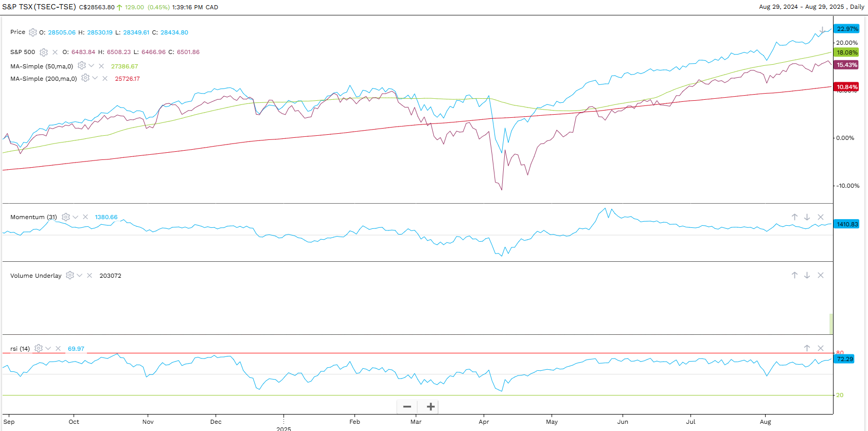Open S&P 500 comparison settings gear
The height and width of the screenshot is (431, 868).
pos(44,52)
